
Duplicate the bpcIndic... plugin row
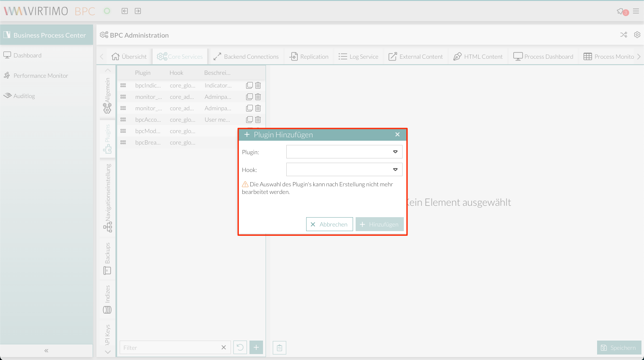[249, 85]
